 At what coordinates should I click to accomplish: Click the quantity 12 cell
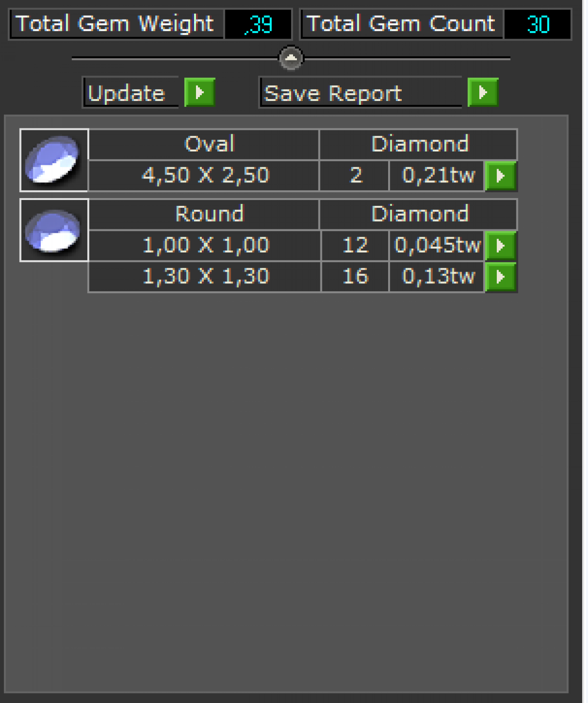pos(355,246)
